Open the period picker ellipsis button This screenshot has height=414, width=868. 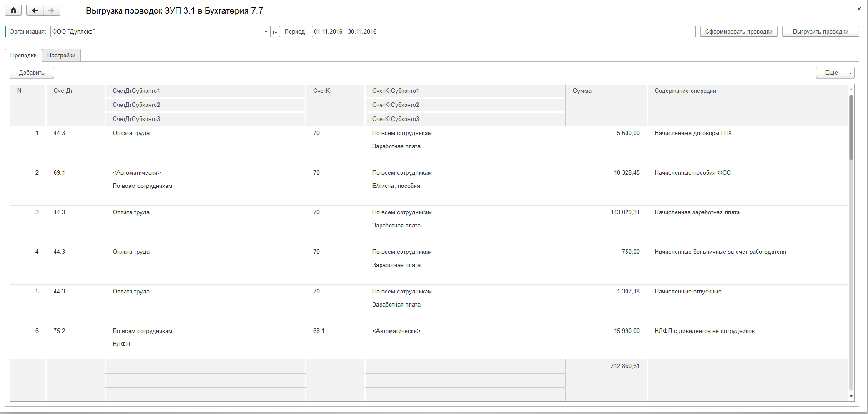[x=691, y=32]
